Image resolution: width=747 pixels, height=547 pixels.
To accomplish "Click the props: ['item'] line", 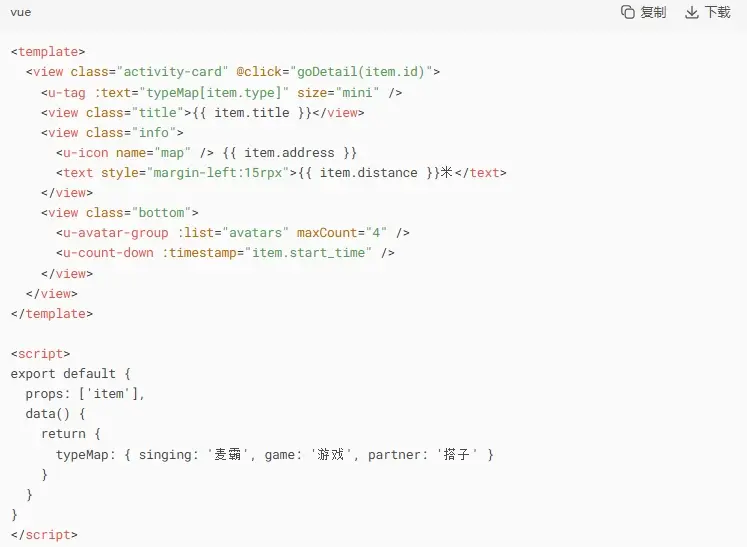I will point(85,394).
